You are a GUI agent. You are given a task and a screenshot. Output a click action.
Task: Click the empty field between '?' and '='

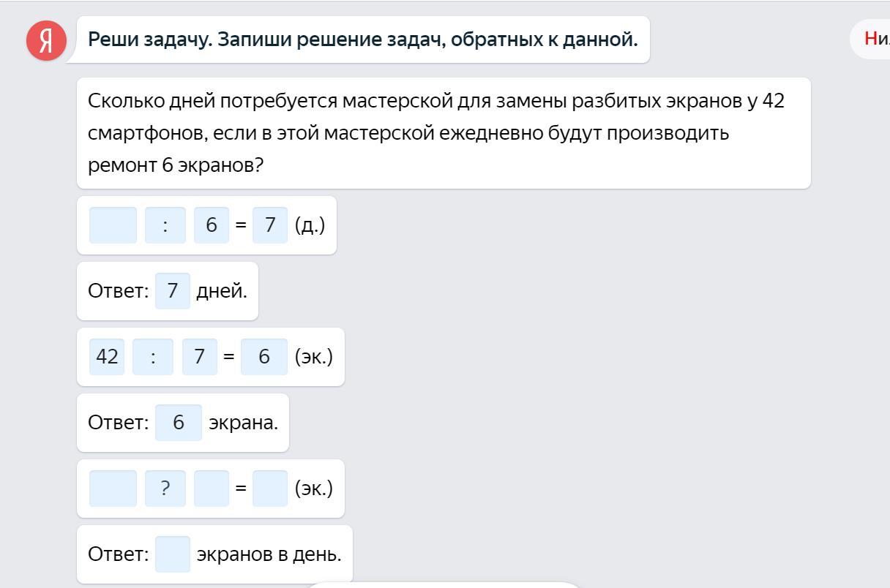coord(212,489)
